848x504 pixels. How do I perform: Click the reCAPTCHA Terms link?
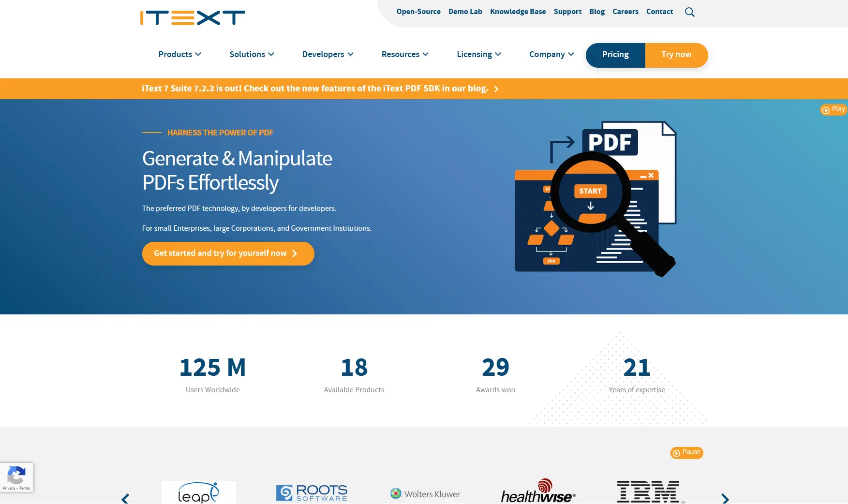click(x=25, y=489)
